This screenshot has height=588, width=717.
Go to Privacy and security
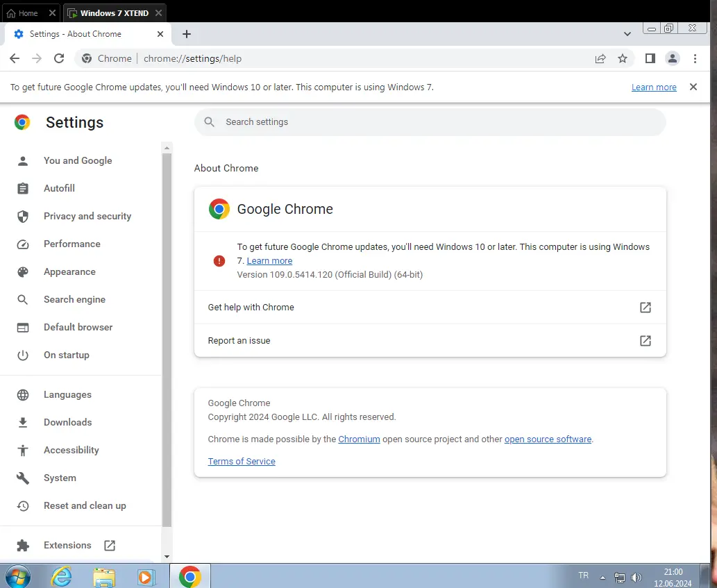87,217
